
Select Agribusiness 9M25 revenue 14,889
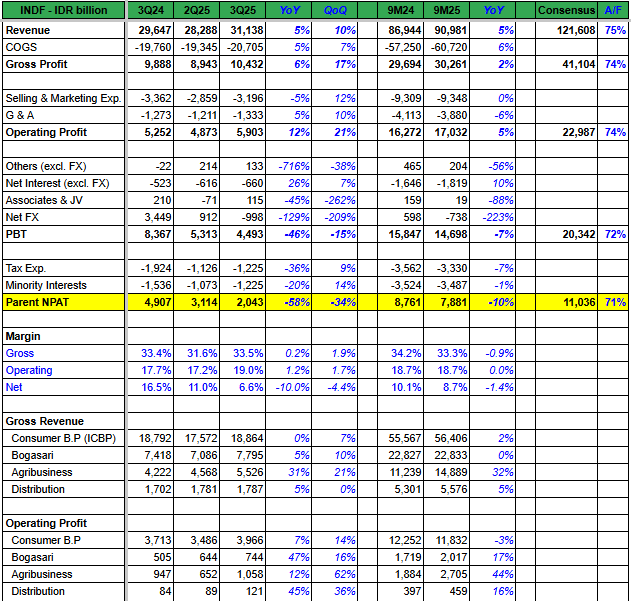click(x=451, y=472)
